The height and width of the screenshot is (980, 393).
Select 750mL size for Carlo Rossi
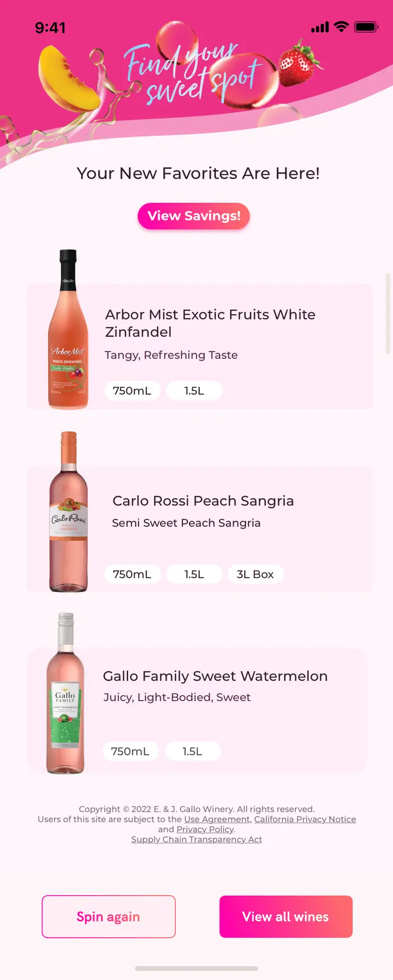tap(132, 574)
